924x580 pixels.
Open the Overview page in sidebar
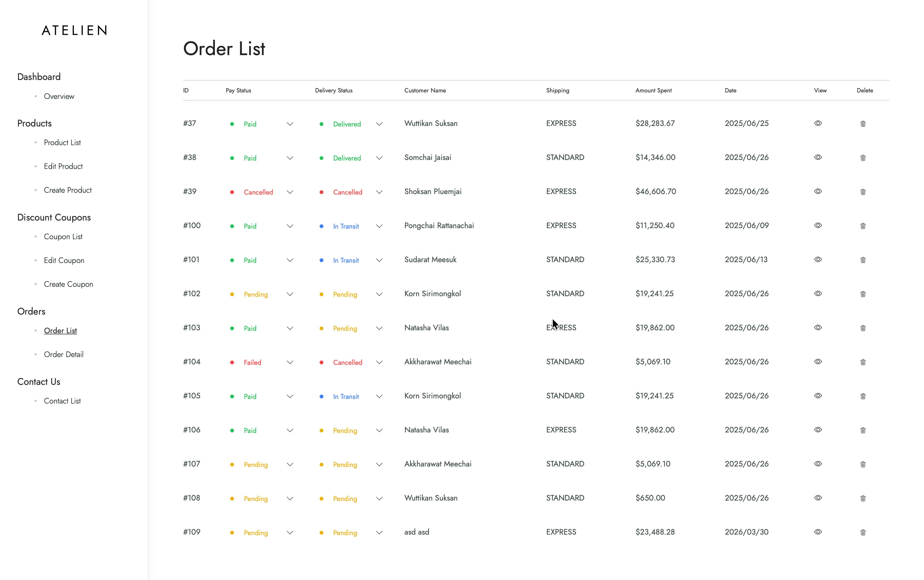click(x=59, y=96)
